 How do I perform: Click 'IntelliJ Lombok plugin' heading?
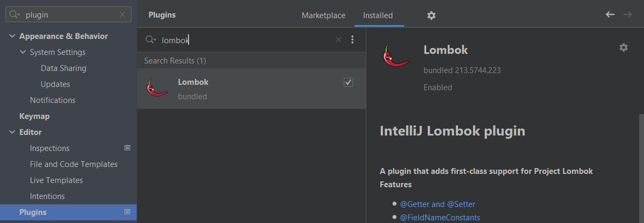(452, 131)
